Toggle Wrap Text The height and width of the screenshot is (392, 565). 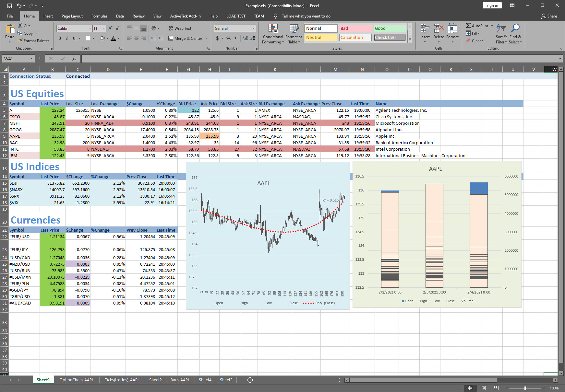[180, 29]
